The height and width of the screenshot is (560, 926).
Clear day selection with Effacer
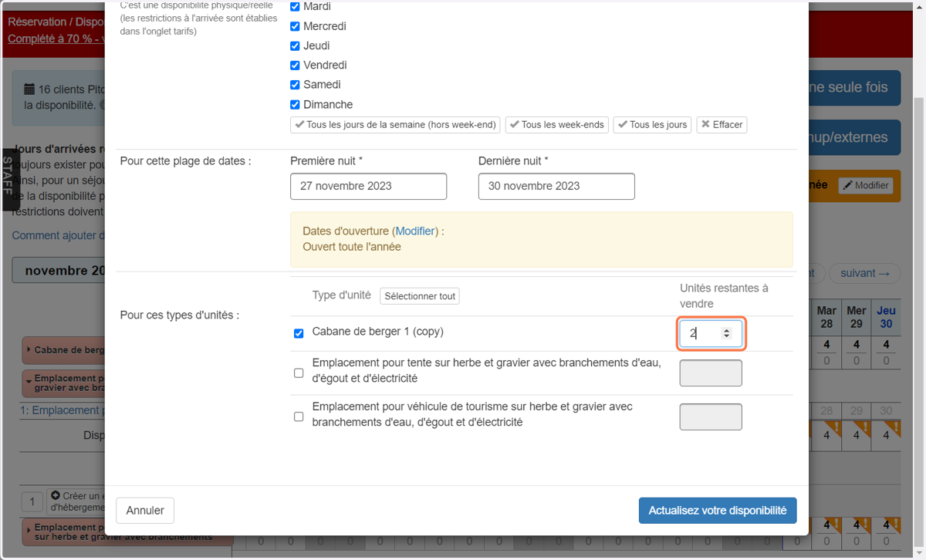pyautogui.click(x=722, y=125)
